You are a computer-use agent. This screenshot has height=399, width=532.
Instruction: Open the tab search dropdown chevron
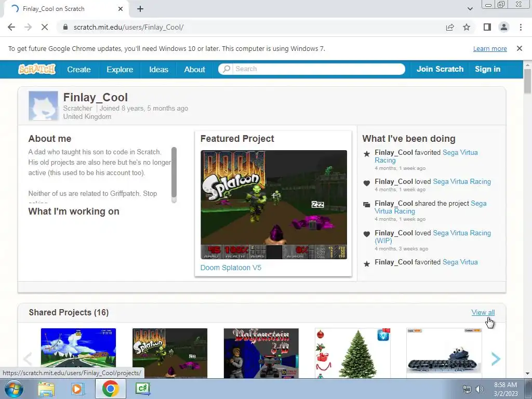(470, 9)
